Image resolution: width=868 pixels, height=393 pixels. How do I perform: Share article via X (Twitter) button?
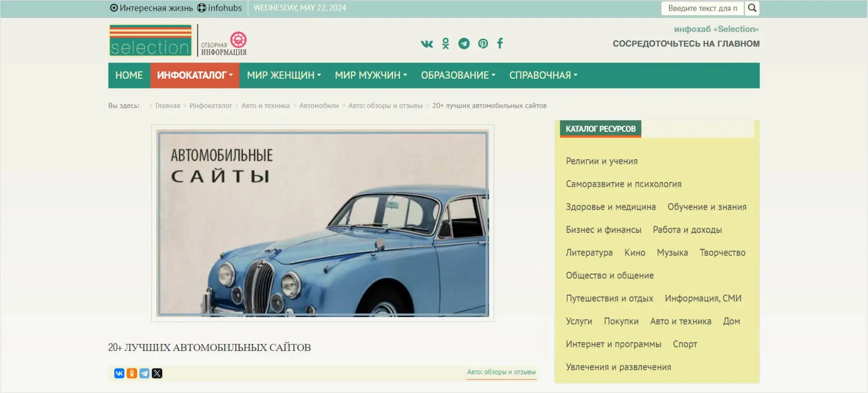click(x=157, y=373)
